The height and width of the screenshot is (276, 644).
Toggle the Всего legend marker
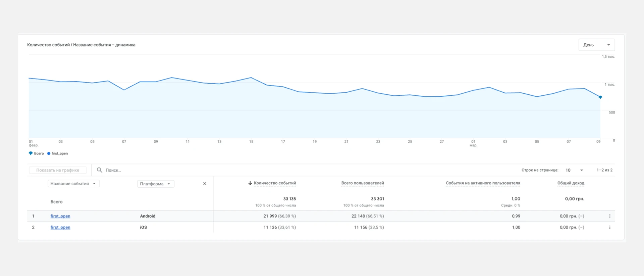click(31, 153)
